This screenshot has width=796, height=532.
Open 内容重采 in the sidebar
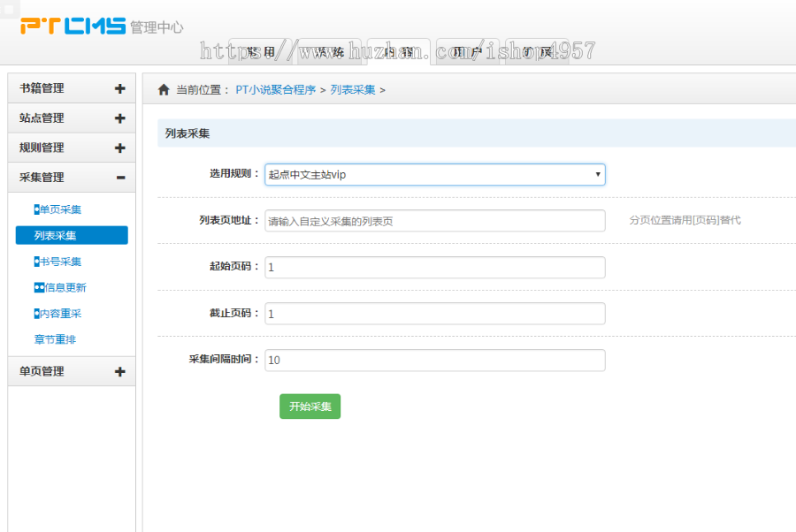coord(57,314)
